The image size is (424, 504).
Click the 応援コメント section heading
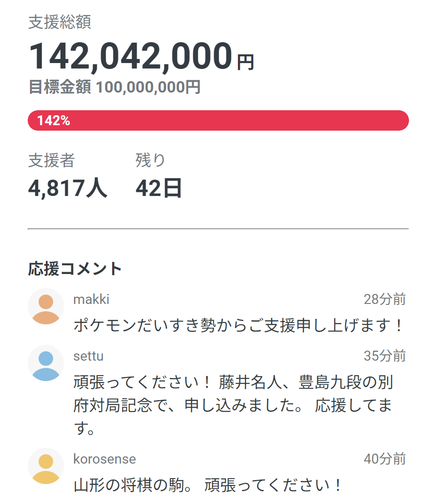pyautogui.click(x=75, y=269)
